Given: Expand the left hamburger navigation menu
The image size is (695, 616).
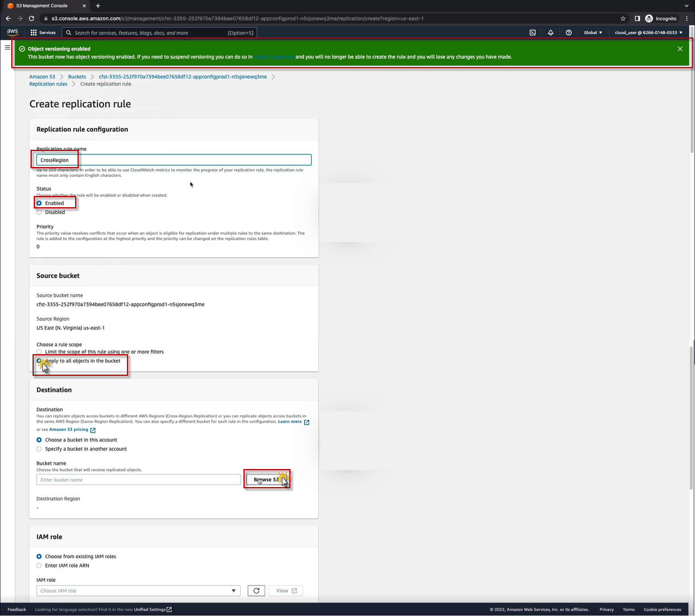Looking at the screenshot, I should [8, 47].
